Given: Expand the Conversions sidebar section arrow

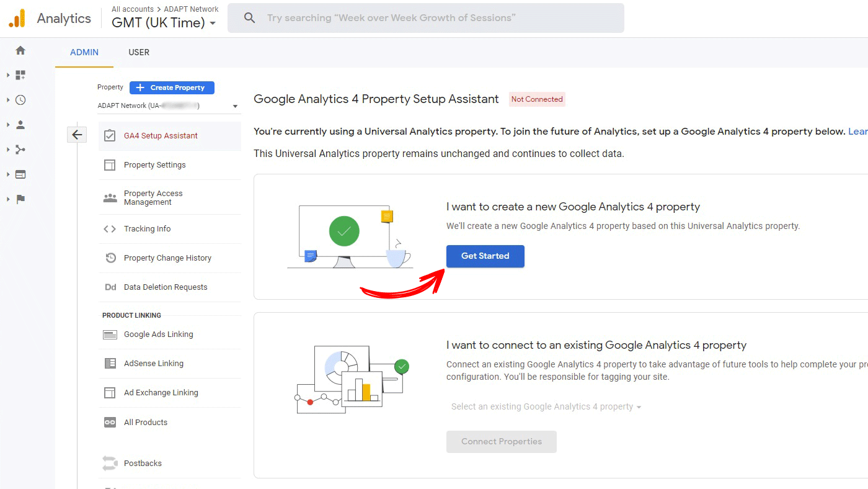Looking at the screenshot, I should (8, 199).
